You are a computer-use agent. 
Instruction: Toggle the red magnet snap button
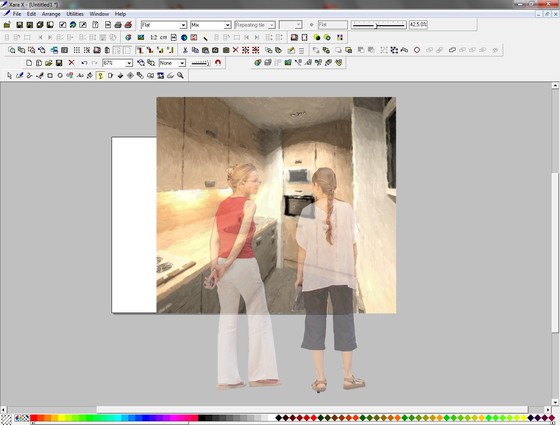[x=218, y=63]
